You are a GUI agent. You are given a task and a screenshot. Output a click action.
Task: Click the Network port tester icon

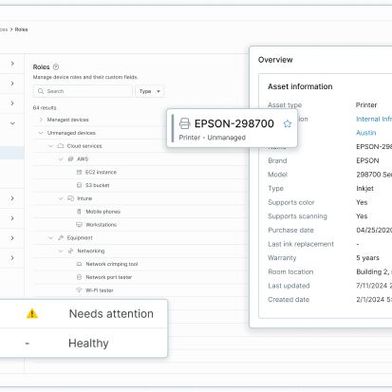pos(79,277)
